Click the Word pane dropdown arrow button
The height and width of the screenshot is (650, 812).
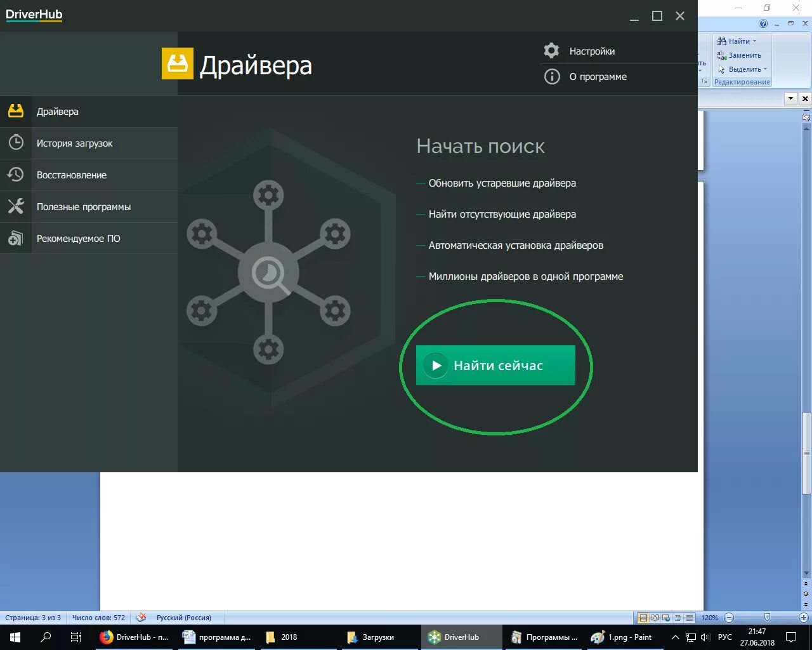pyautogui.click(x=790, y=98)
